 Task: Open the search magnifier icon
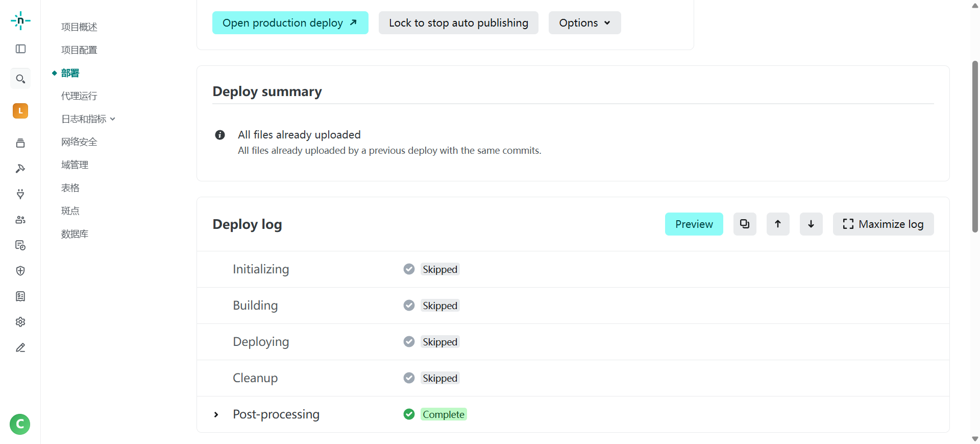coord(20,79)
